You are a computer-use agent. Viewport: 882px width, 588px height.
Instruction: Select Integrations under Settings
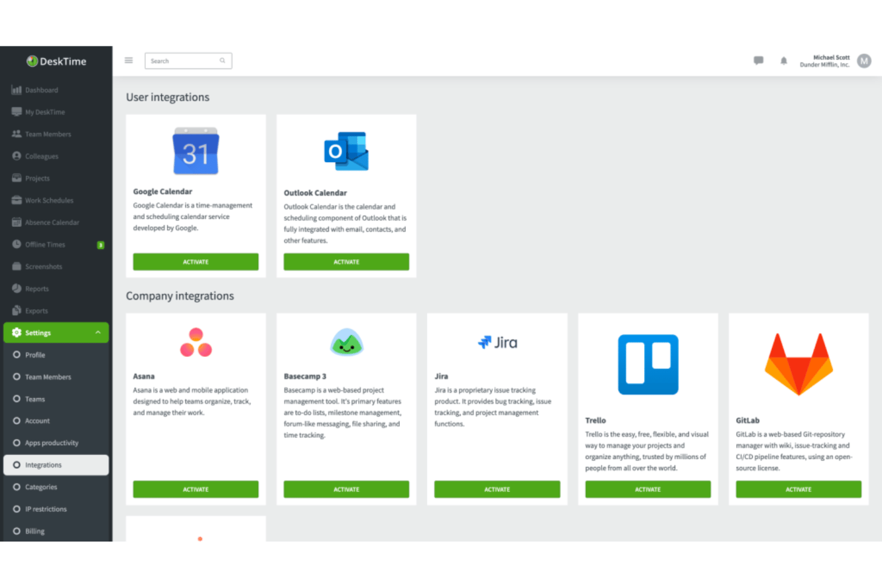[x=56, y=465]
